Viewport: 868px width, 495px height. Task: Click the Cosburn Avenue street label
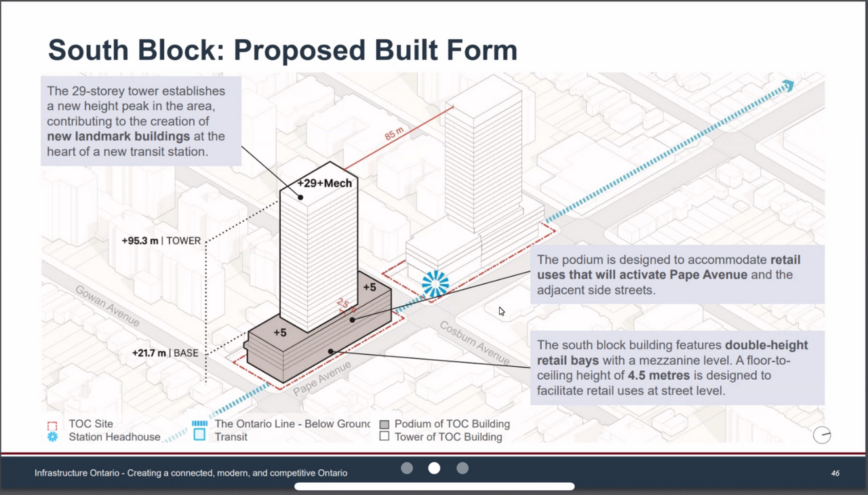coord(475,342)
